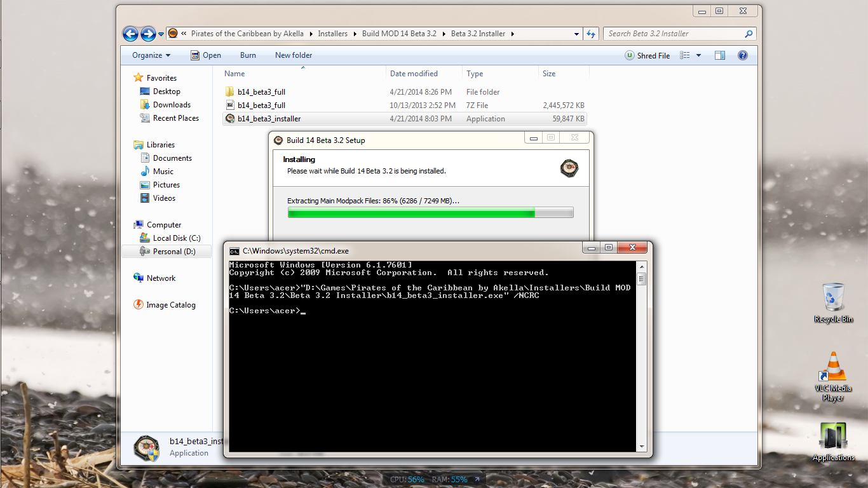
Task: Click the search magnifier icon
Action: (749, 34)
